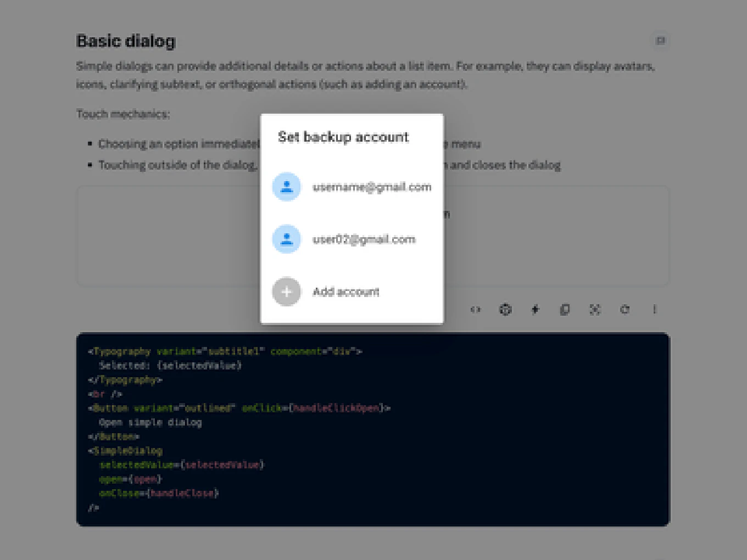Viewport: 747px width, 560px height.
Task: Select the username@gmail.com account
Action: (352, 187)
